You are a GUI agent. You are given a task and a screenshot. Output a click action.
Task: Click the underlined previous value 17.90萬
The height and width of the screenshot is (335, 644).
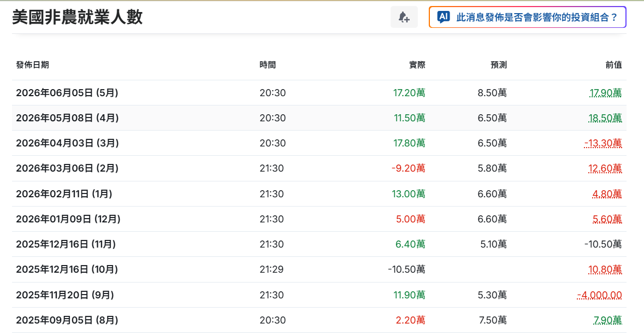pos(605,93)
